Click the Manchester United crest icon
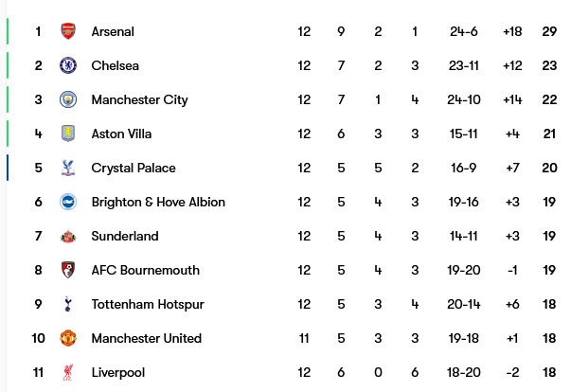 click(x=67, y=338)
